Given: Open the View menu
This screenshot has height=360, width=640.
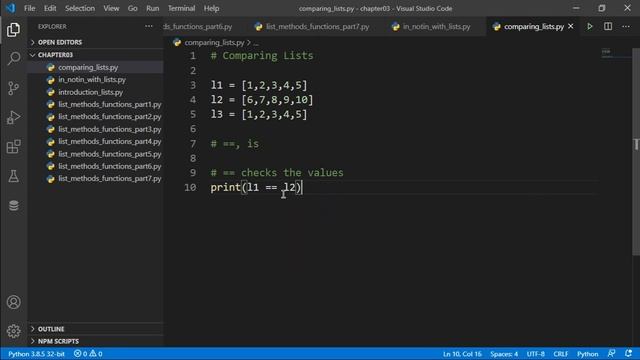Looking at the screenshot, I should pos(111,8).
